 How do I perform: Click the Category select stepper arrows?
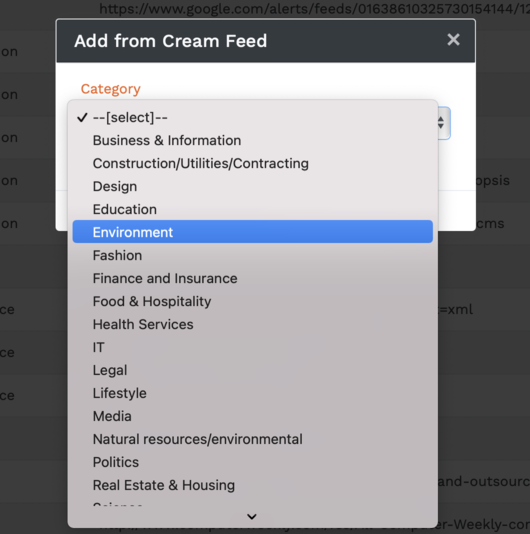[x=441, y=123]
